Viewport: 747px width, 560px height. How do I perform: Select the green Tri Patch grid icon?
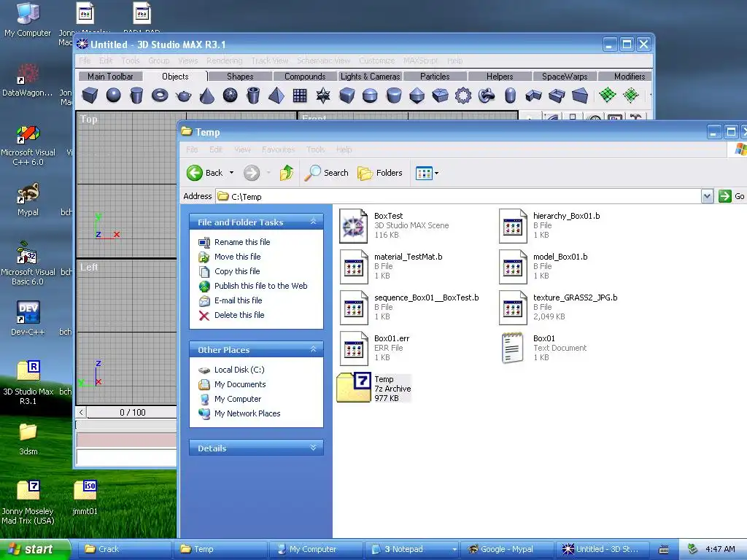(x=631, y=95)
